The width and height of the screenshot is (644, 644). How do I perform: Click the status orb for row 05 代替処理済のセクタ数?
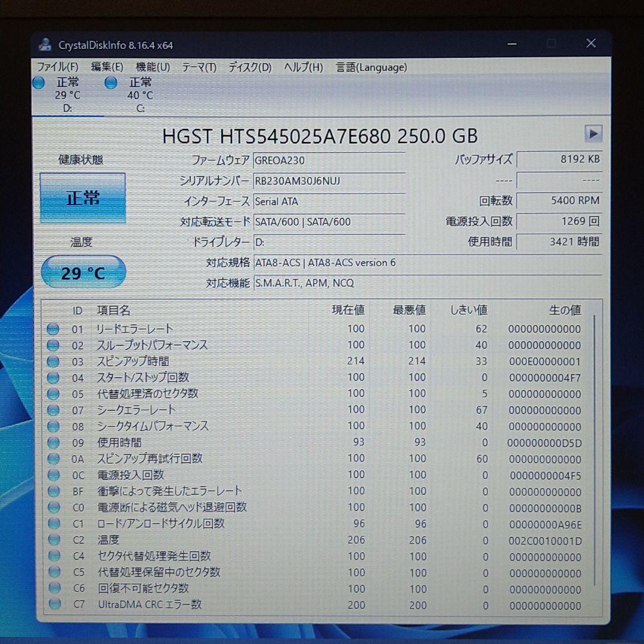(53, 394)
